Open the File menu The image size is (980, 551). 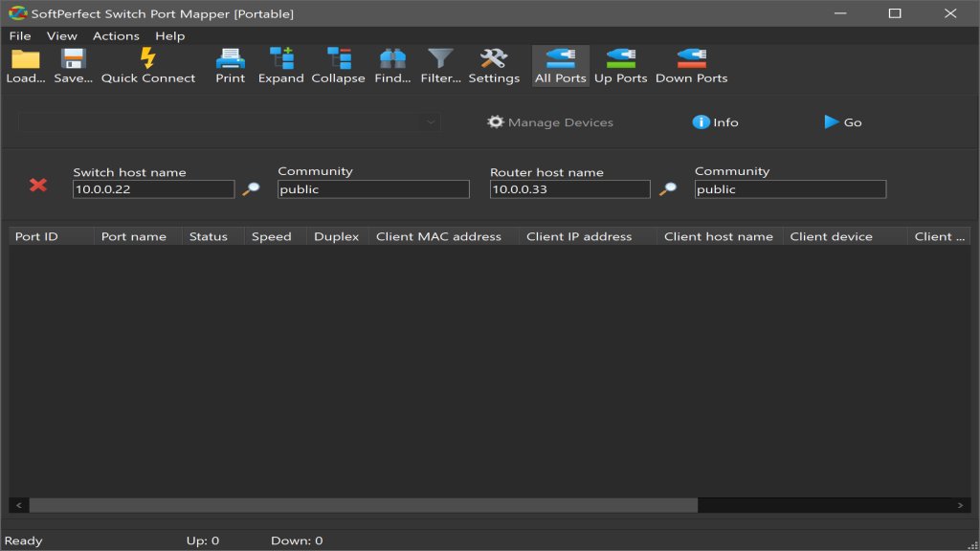(x=20, y=36)
